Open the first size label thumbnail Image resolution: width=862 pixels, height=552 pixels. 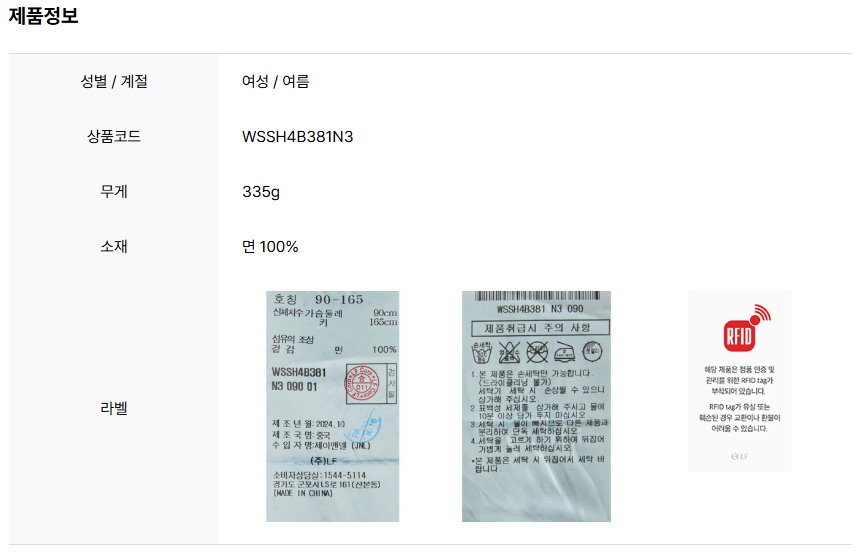coord(333,406)
